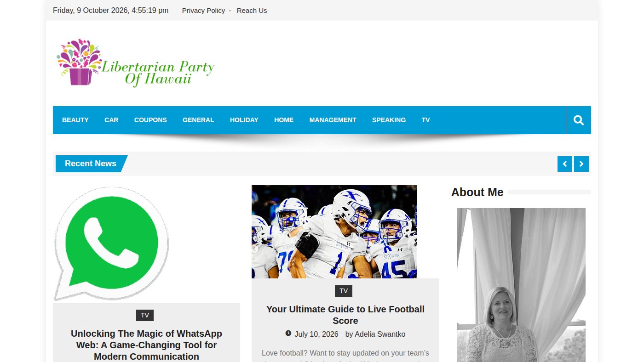Click the next news arrow
Screen dimensions: 644x362
[x=581, y=164]
